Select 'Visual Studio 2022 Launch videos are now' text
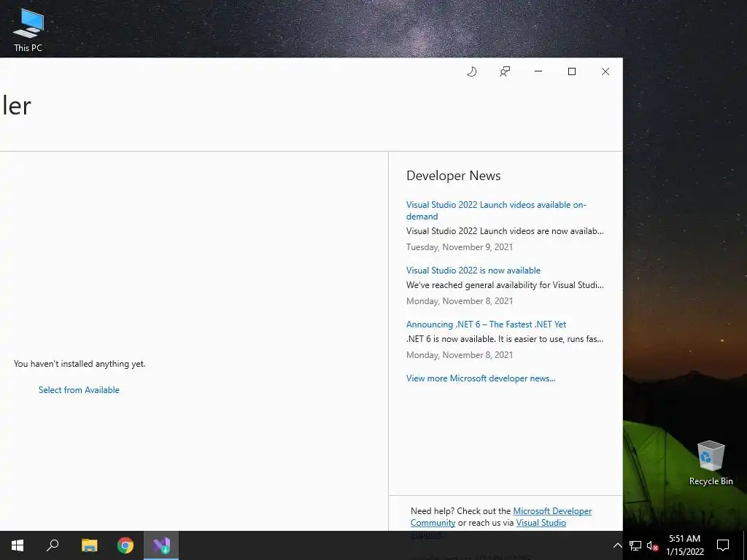Screen dimensions: 747x560 click(x=505, y=231)
